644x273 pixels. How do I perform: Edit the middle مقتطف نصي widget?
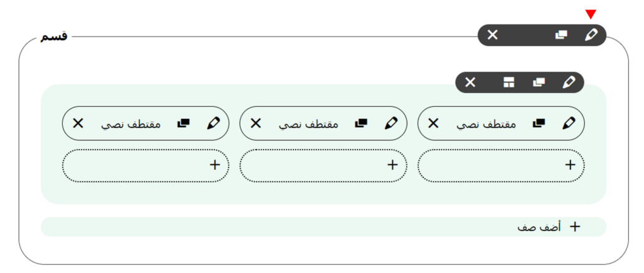391,123
